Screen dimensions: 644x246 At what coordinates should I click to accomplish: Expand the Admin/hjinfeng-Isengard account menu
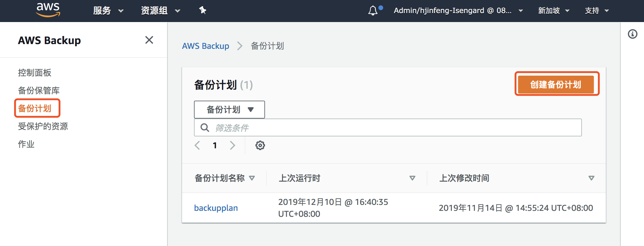(458, 11)
